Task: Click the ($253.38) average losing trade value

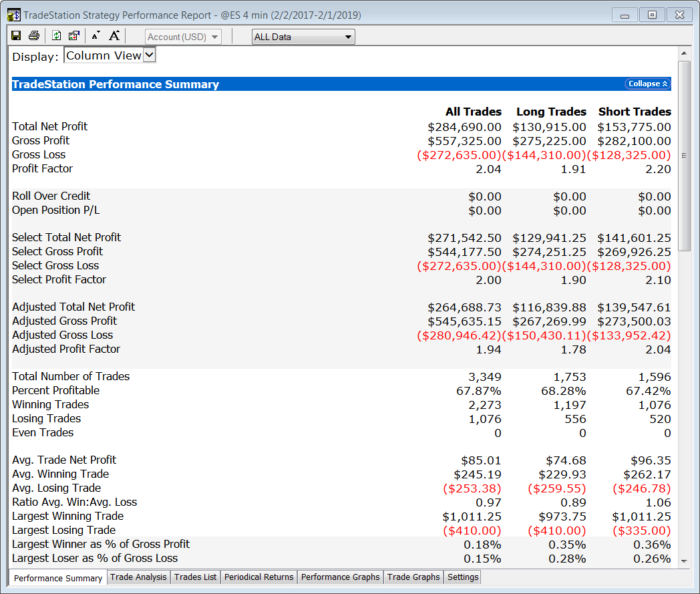Action: point(472,489)
